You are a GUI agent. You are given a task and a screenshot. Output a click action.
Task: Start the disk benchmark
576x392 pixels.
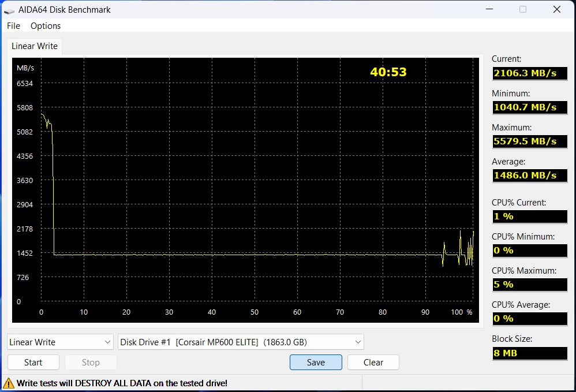pos(33,362)
